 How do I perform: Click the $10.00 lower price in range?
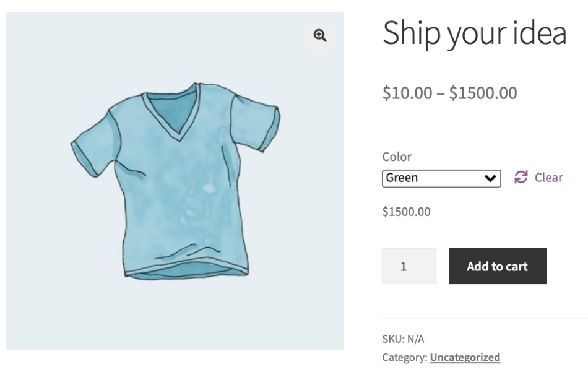coord(407,93)
